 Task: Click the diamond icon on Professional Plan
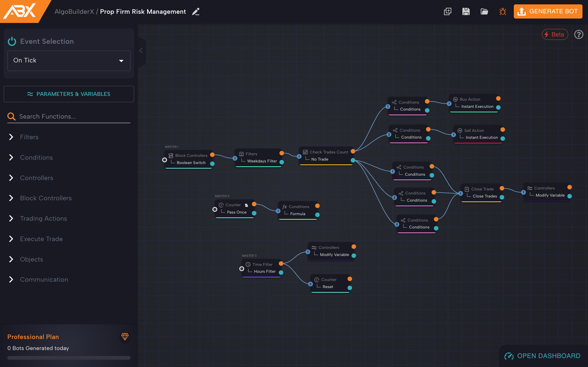click(x=125, y=336)
